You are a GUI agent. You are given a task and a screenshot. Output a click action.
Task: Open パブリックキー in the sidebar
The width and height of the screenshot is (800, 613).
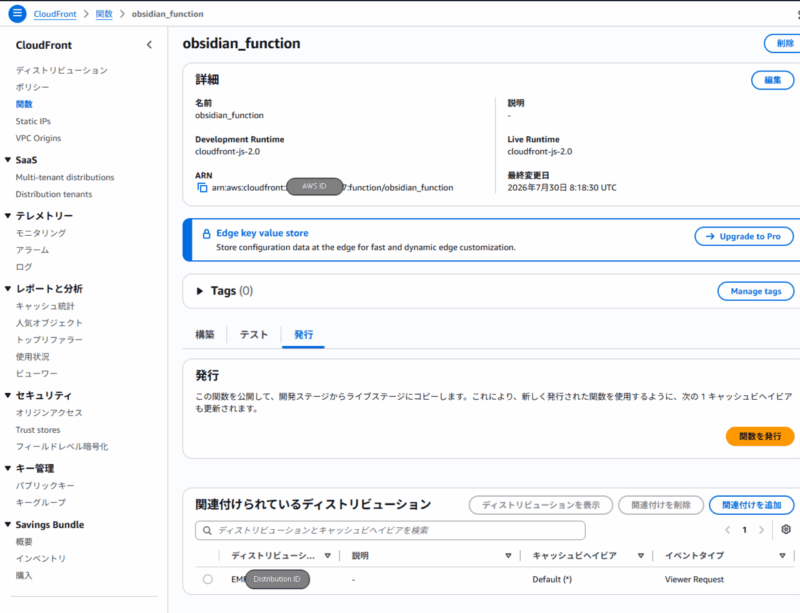pyautogui.click(x=45, y=486)
